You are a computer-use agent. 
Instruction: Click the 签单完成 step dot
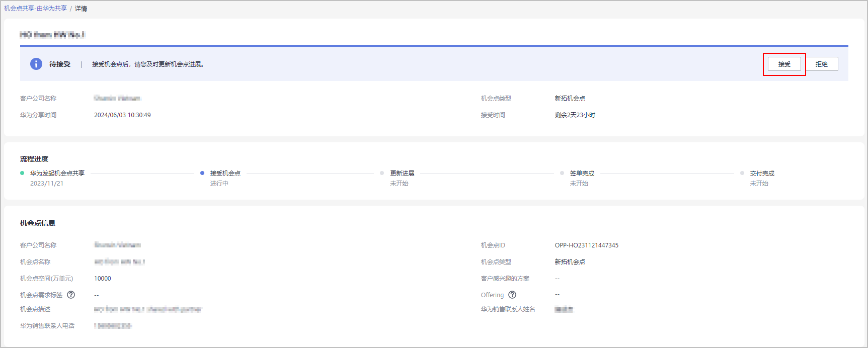(562, 173)
